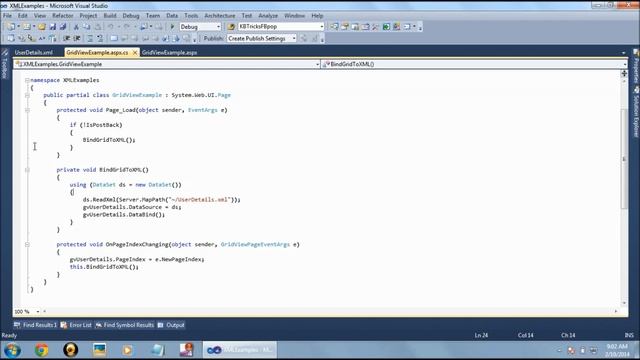Screen dimensions: 640x360
Task: Click the Solution Explorer toolbar icon
Action: (334, 27)
